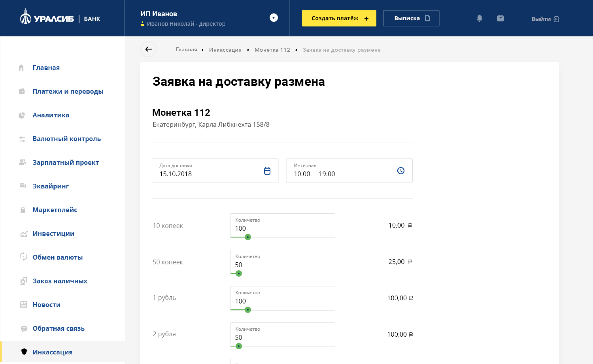Follow the Монетка 112 breadcrumb link
The height and width of the screenshot is (364, 593).
pos(272,50)
